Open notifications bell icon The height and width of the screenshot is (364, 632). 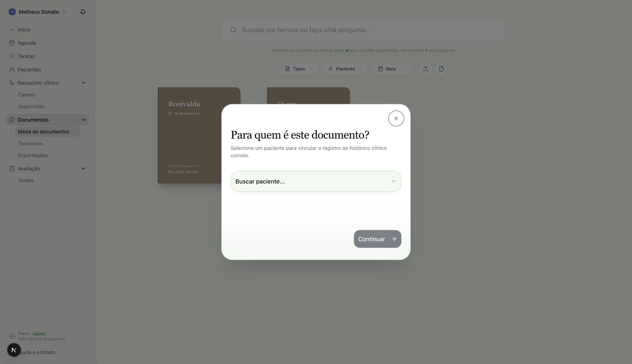(83, 12)
